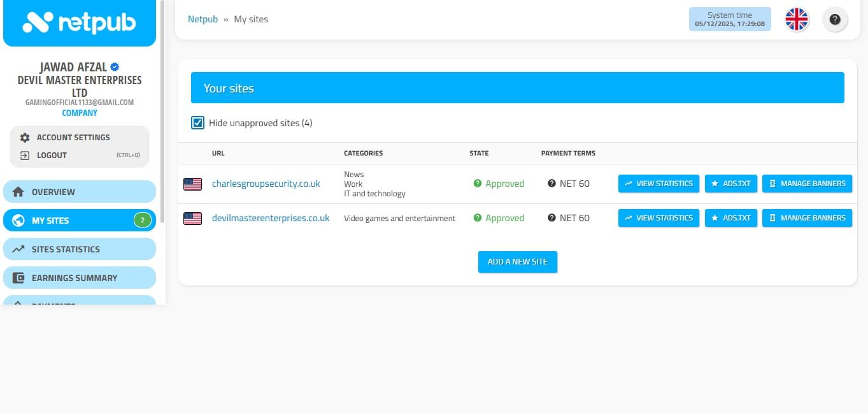Click the CATEGORIES column header
868x413 pixels.
[364, 154]
